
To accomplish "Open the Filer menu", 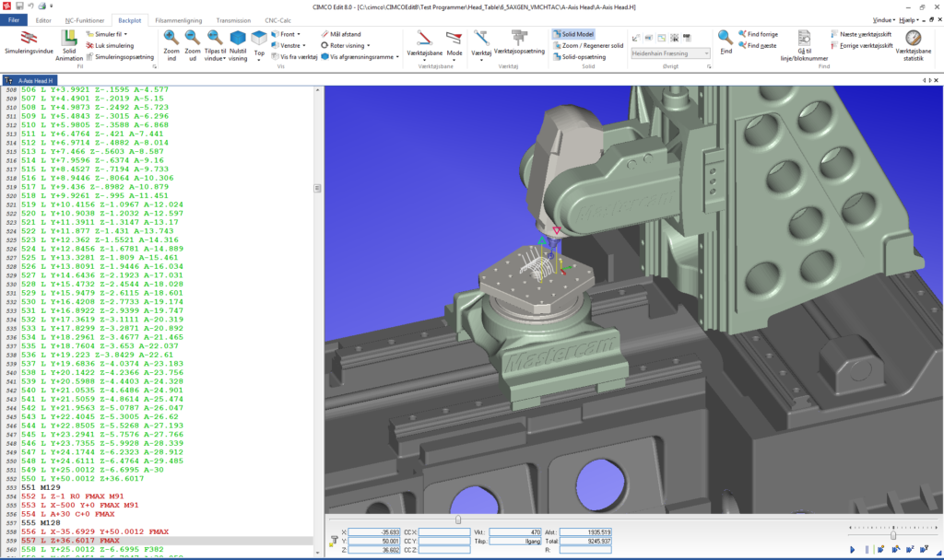I will 13,20.
